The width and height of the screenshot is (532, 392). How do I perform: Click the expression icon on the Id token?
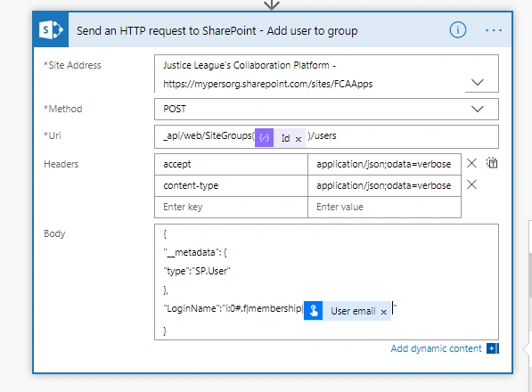pyautogui.click(x=265, y=138)
